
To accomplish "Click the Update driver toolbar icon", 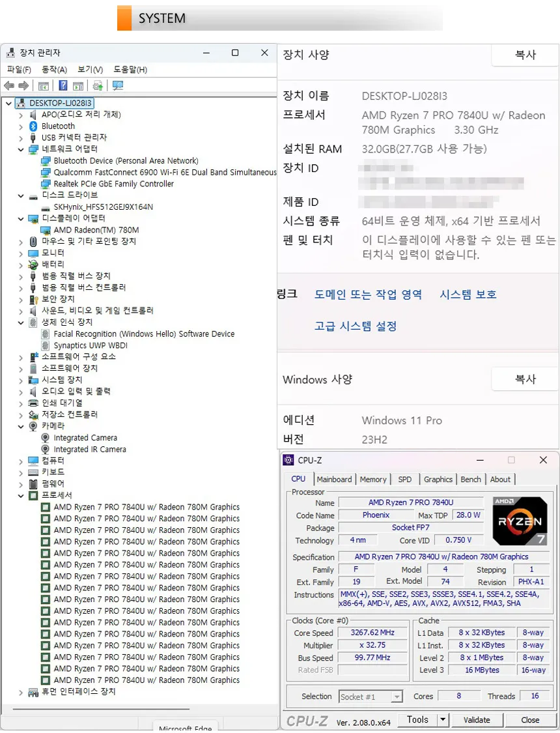I will [98, 86].
